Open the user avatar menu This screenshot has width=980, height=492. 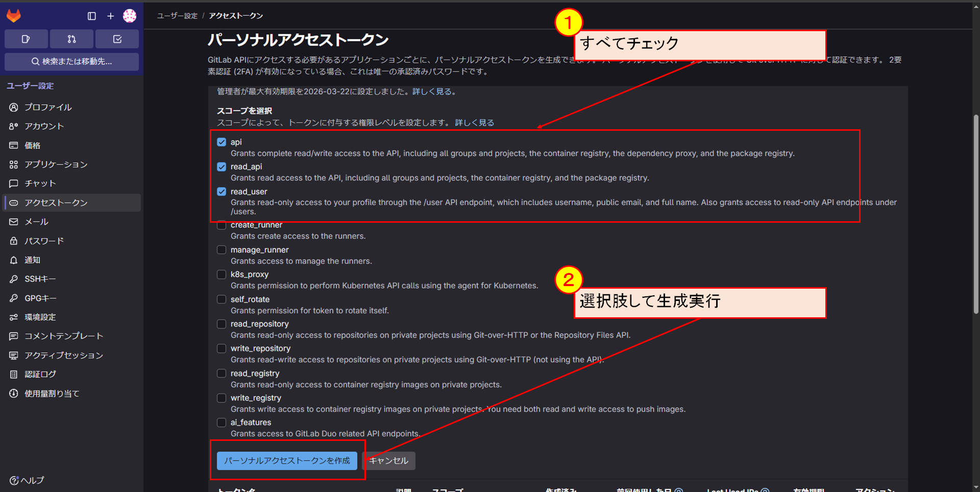click(130, 16)
